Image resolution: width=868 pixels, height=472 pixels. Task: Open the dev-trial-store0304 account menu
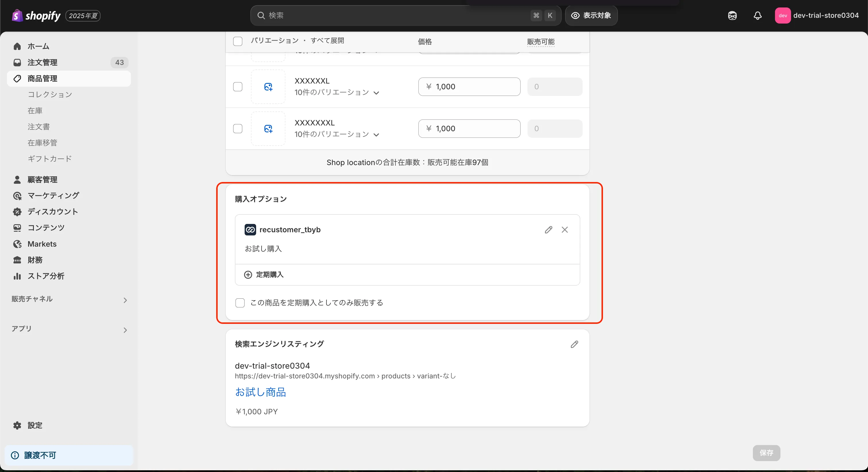pos(817,16)
